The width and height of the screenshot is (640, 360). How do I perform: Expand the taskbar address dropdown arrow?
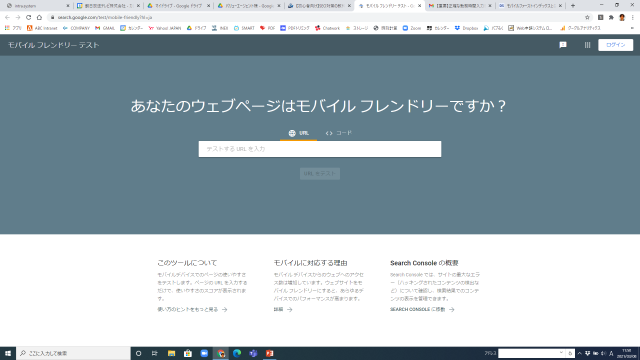(561, 353)
